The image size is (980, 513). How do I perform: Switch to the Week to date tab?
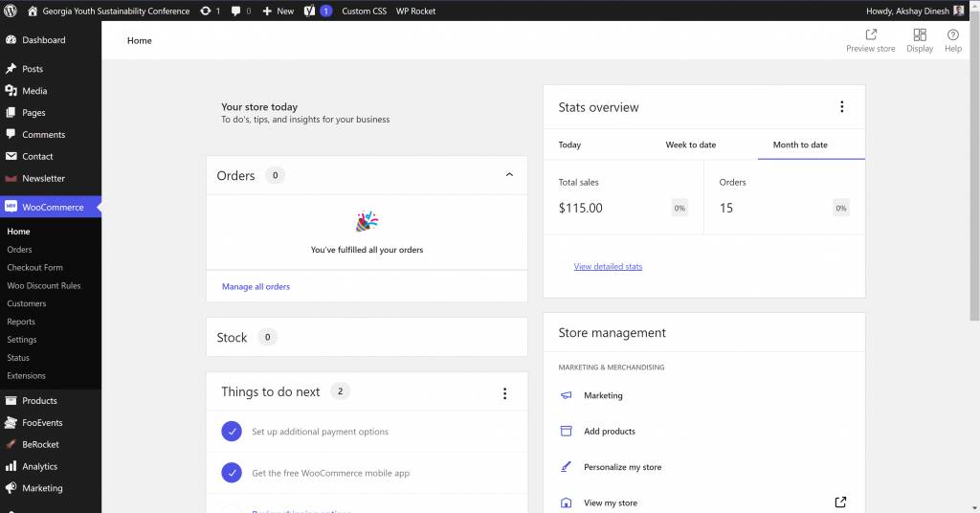pos(690,145)
